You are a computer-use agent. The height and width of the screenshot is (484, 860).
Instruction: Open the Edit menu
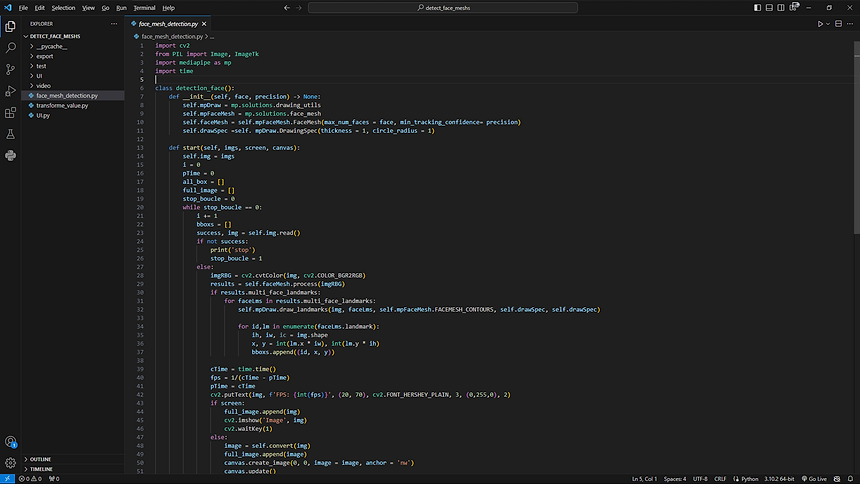point(39,8)
